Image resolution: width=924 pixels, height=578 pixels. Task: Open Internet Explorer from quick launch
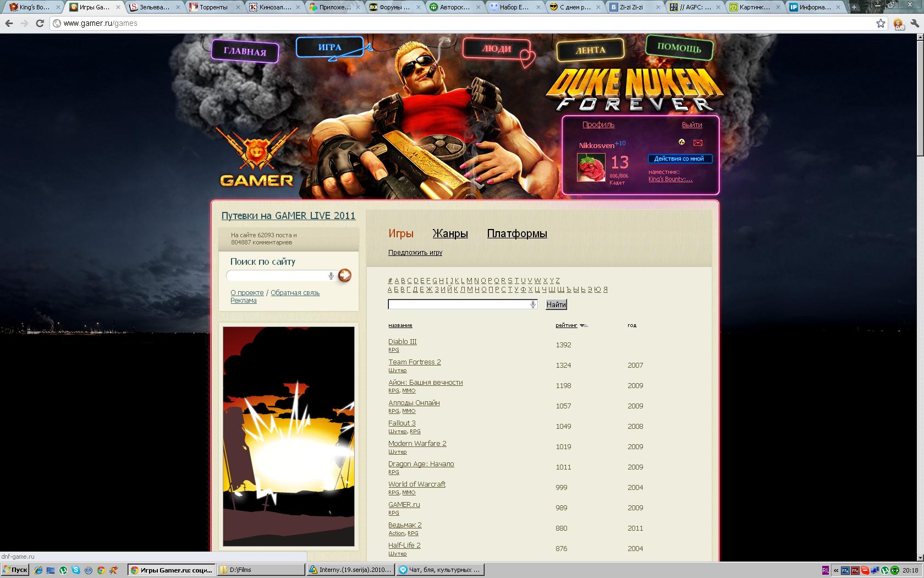point(38,570)
